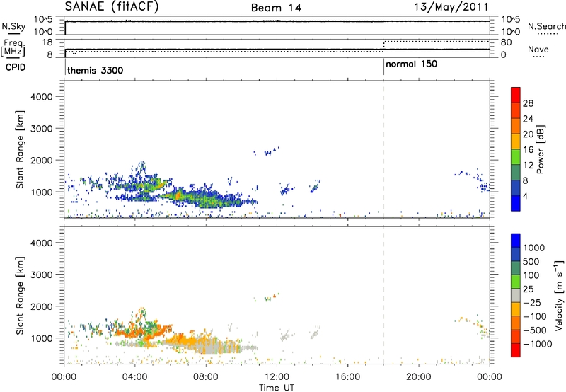Click the 16:00 time tick label
This screenshot has height=392, width=566.
(347, 377)
